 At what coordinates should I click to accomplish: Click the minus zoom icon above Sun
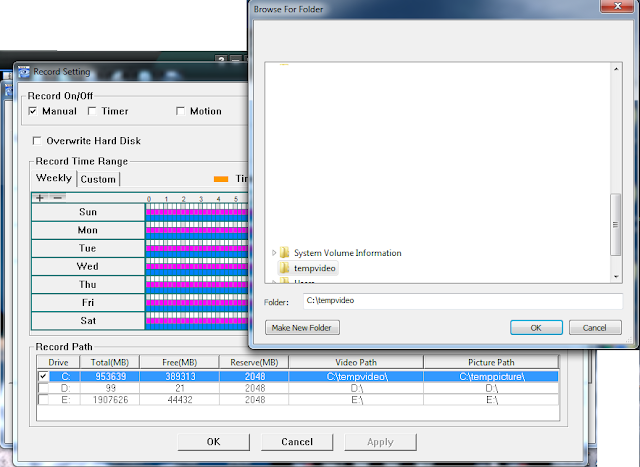[x=58, y=198]
